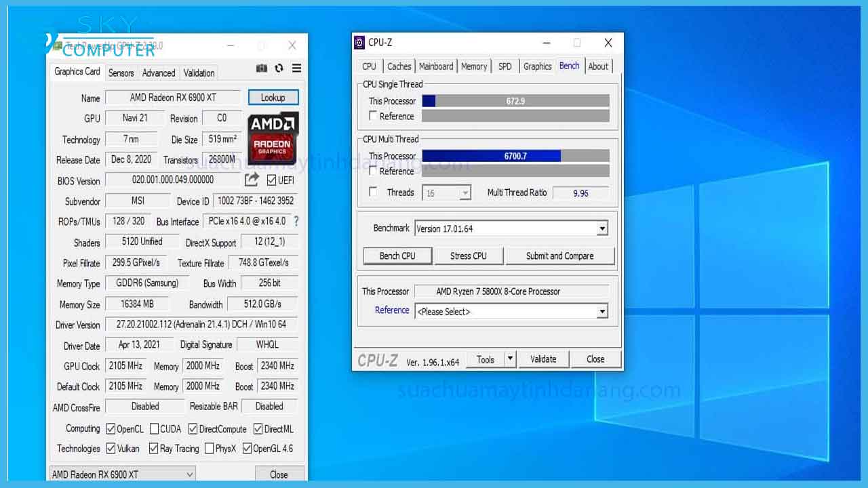The height and width of the screenshot is (488, 868).
Task: Click the Texture Fillrate value 748.8 GTexel/s
Action: pyautogui.click(x=264, y=262)
